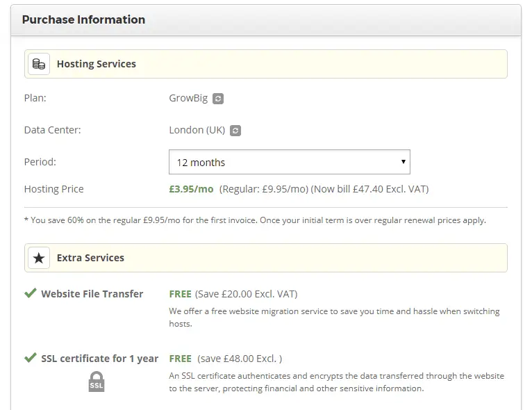The width and height of the screenshot is (532, 410).
Task: Click the save £48.00 Excl. text
Action: click(240, 359)
